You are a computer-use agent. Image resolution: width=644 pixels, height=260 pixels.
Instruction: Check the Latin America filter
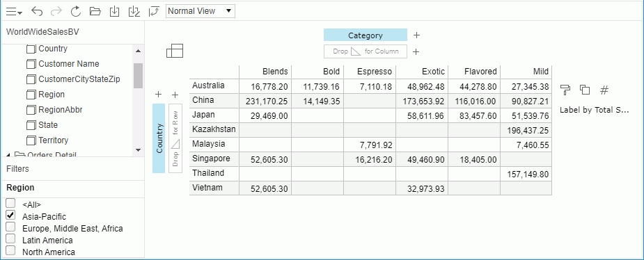tap(11, 238)
